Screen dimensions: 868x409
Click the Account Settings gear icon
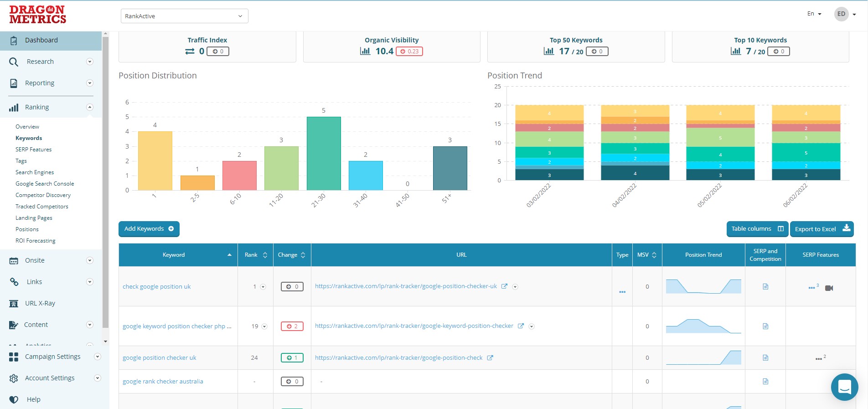(14, 378)
